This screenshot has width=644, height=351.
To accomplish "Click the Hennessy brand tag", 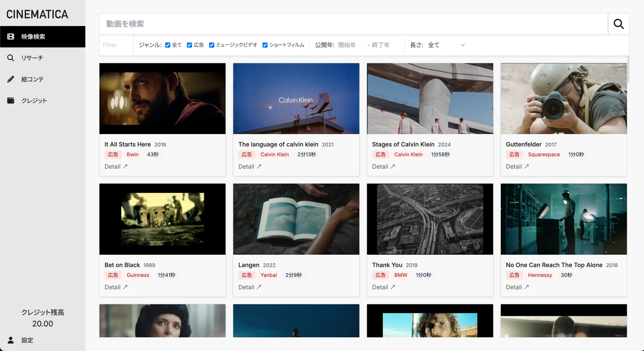I will click(x=540, y=275).
